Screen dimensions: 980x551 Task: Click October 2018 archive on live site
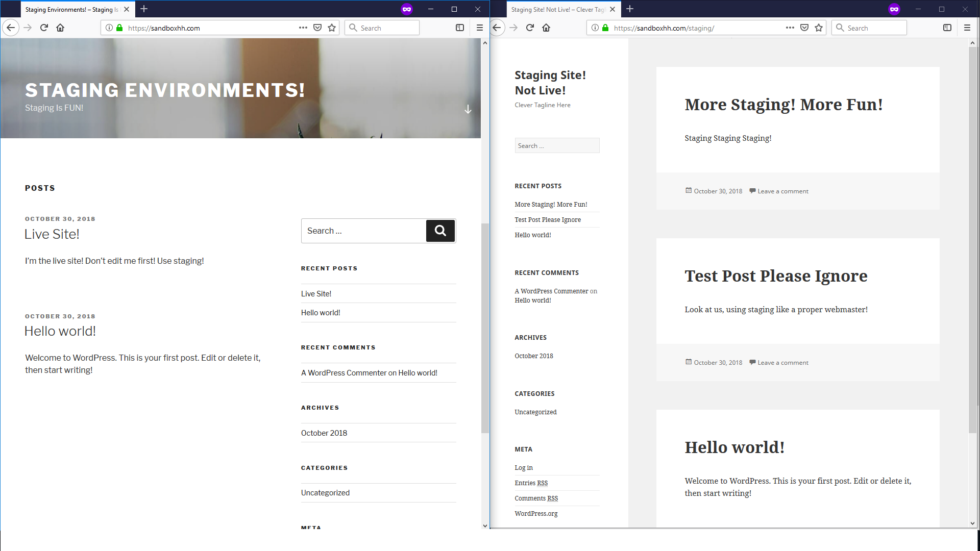coord(324,433)
